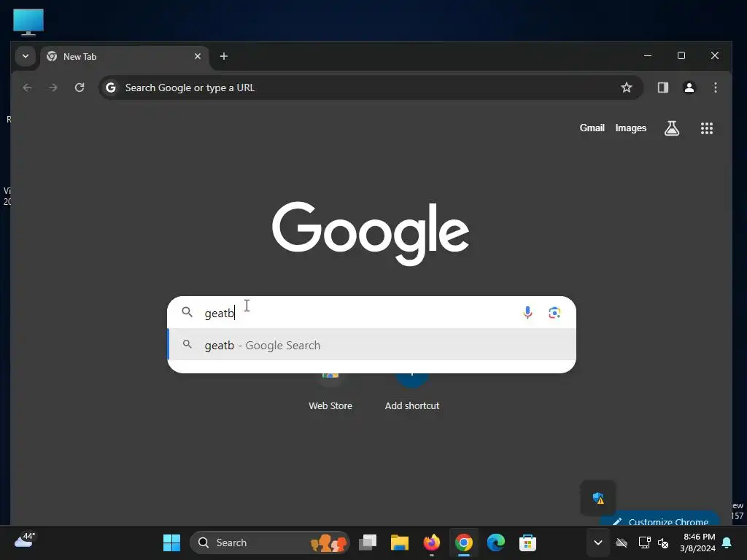Open the Web Store shortcut
The width and height of the screenshot is (747, 560).
pos(330,392)
